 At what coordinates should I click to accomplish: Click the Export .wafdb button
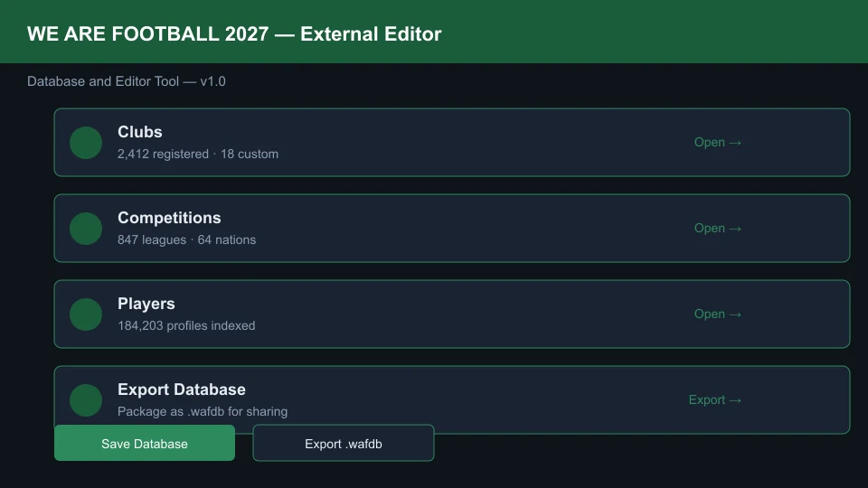click(344, 443)
